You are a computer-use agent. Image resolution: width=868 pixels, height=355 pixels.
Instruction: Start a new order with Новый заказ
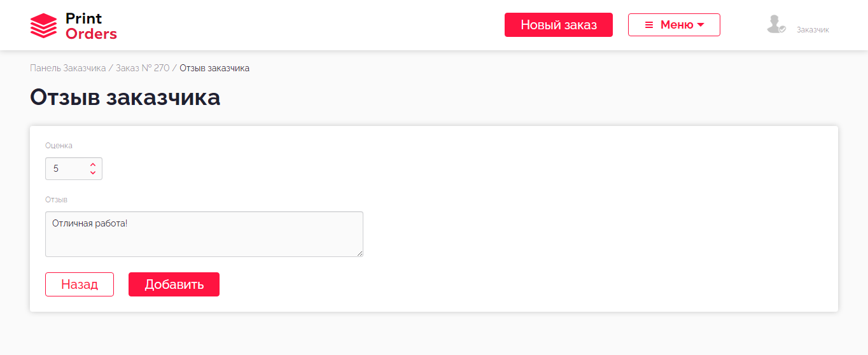click(558, 25)
